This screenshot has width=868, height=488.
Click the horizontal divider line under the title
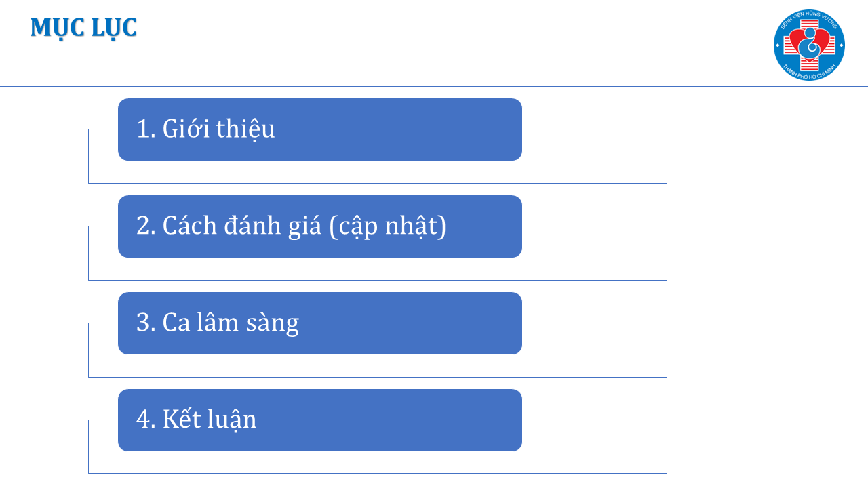434,87
